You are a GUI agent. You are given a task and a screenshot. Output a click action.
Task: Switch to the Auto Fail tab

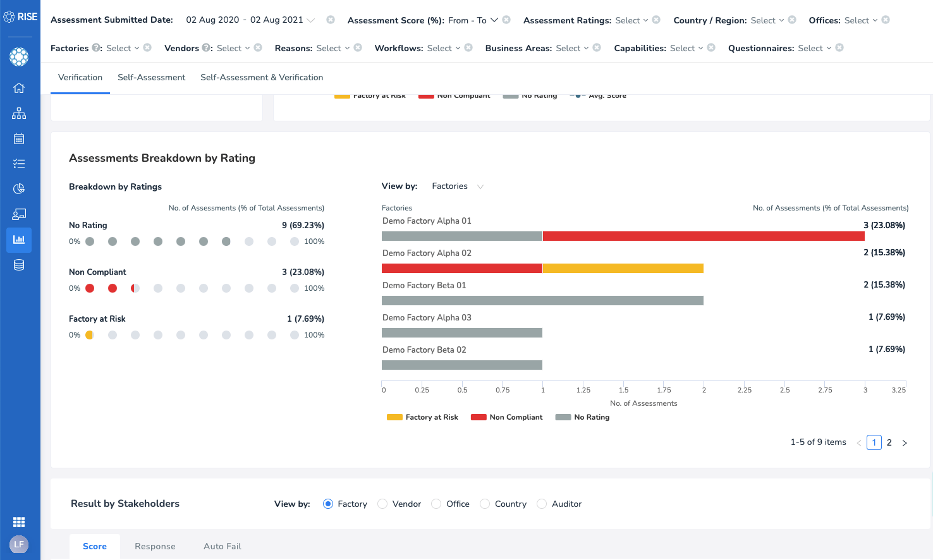pos(223,546)
